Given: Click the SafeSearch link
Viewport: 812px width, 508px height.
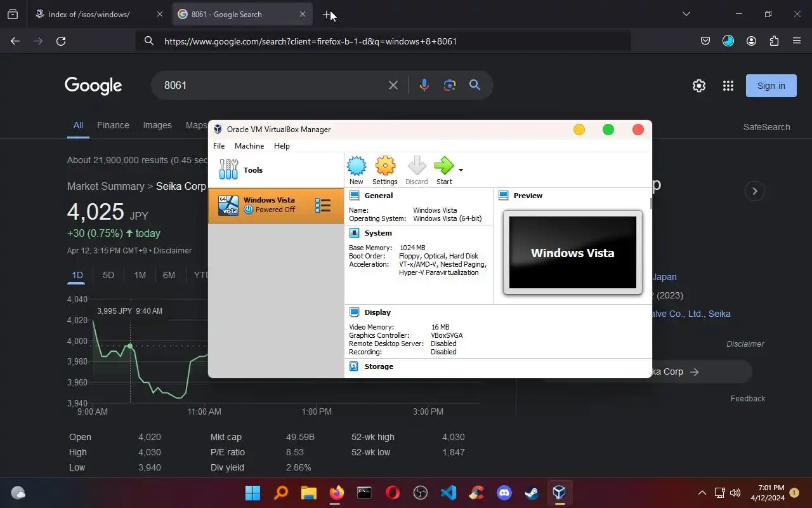Looking at the screenshot, I should point(766,127).
